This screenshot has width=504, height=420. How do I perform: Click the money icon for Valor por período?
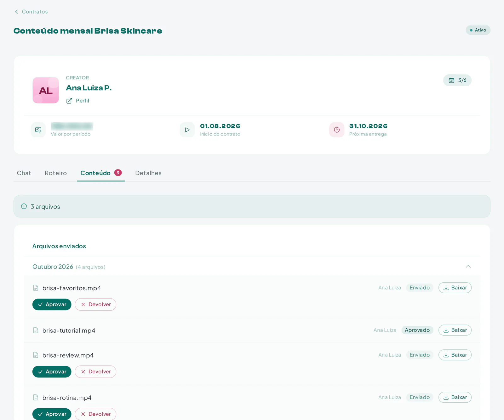click(38, 130)
